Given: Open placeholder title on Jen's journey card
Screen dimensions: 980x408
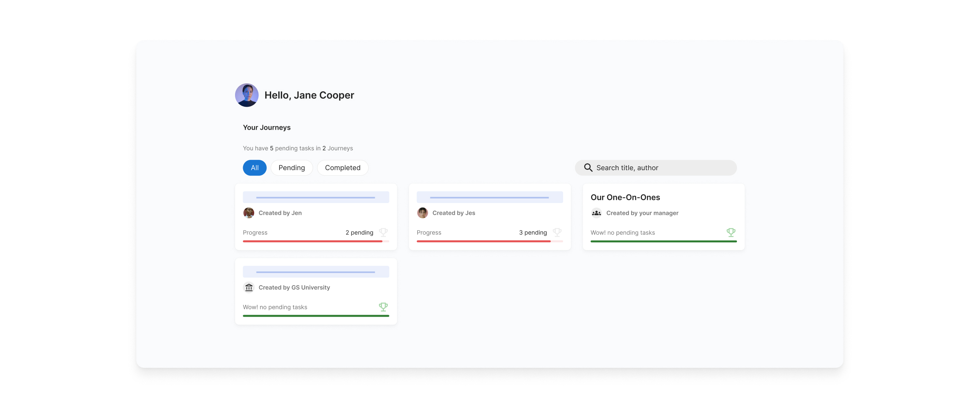Looking at the screenshot, I should pos(316,197).
